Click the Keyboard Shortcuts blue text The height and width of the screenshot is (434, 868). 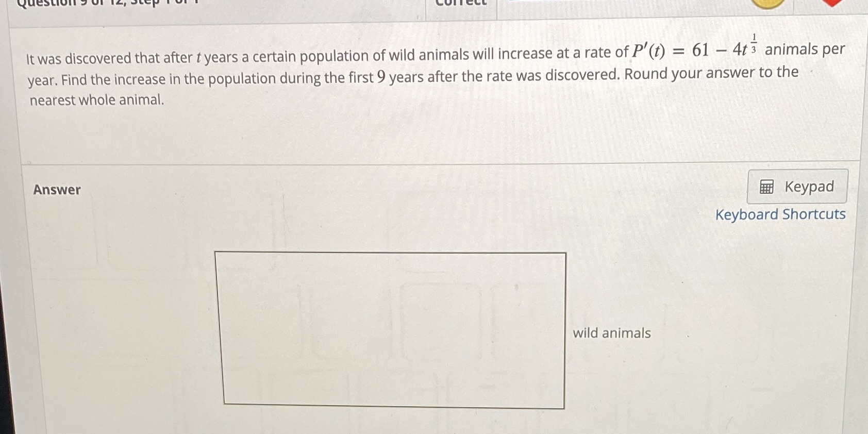pos(780,214)
